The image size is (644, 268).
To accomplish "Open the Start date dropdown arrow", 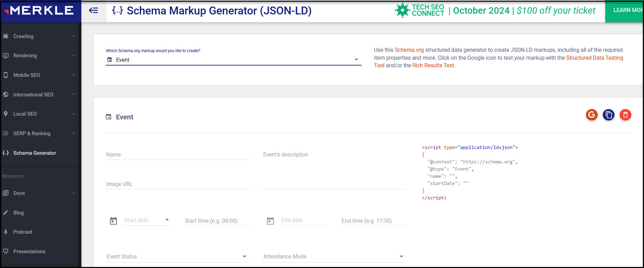I will (167, 220).
